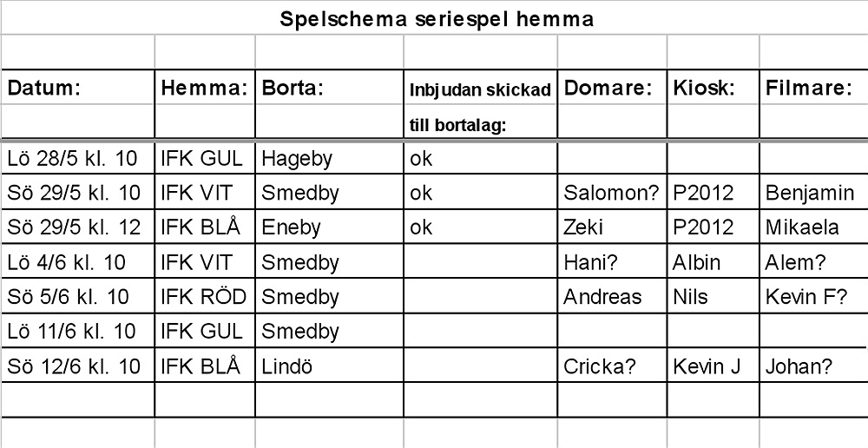This screenshot has width=868, height=448.
Task: Select the Kevin F? filmare cell
Action: 814,296
